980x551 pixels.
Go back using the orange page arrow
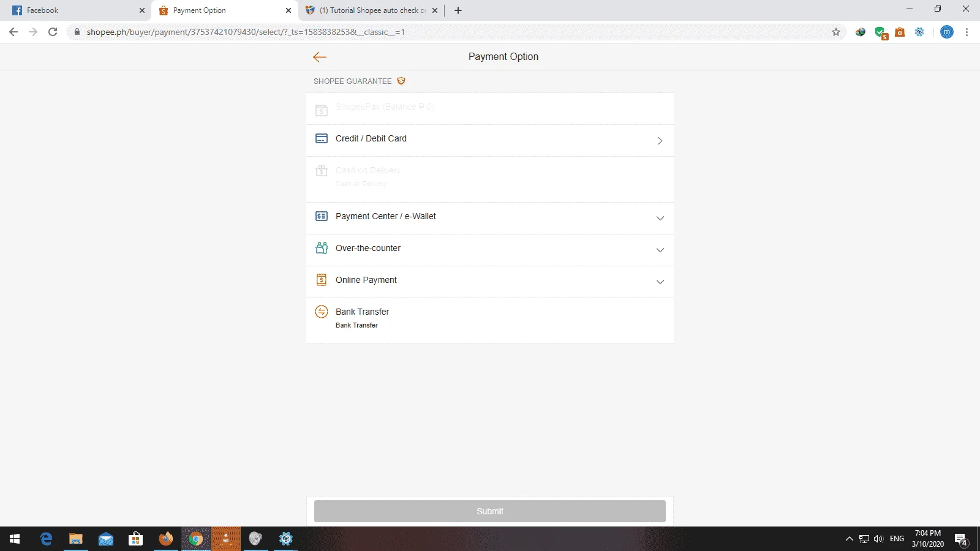click(x=320, y=57)
